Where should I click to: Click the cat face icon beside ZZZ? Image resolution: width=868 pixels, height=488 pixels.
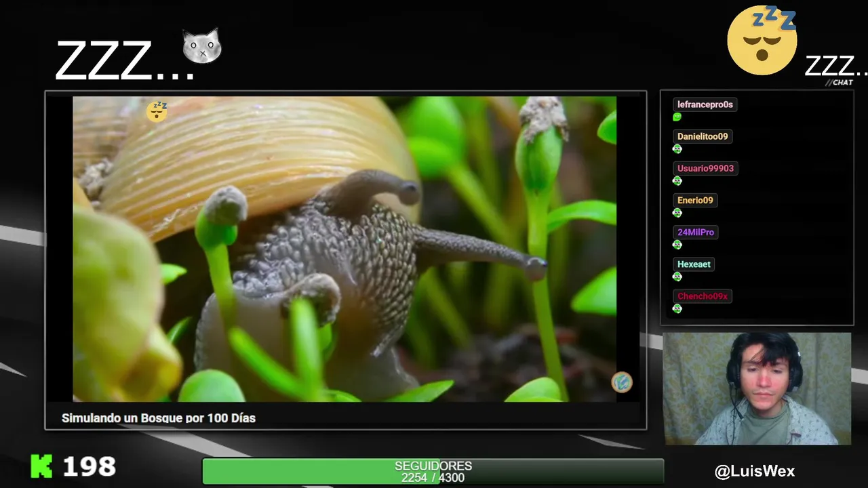pyautogui.click(x=202, y=46)
